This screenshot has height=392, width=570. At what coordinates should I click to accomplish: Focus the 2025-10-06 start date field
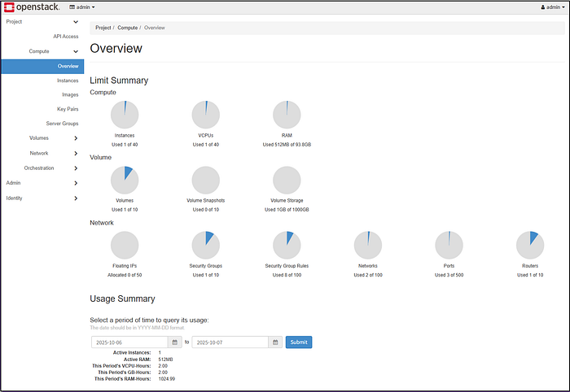(129, 342)
